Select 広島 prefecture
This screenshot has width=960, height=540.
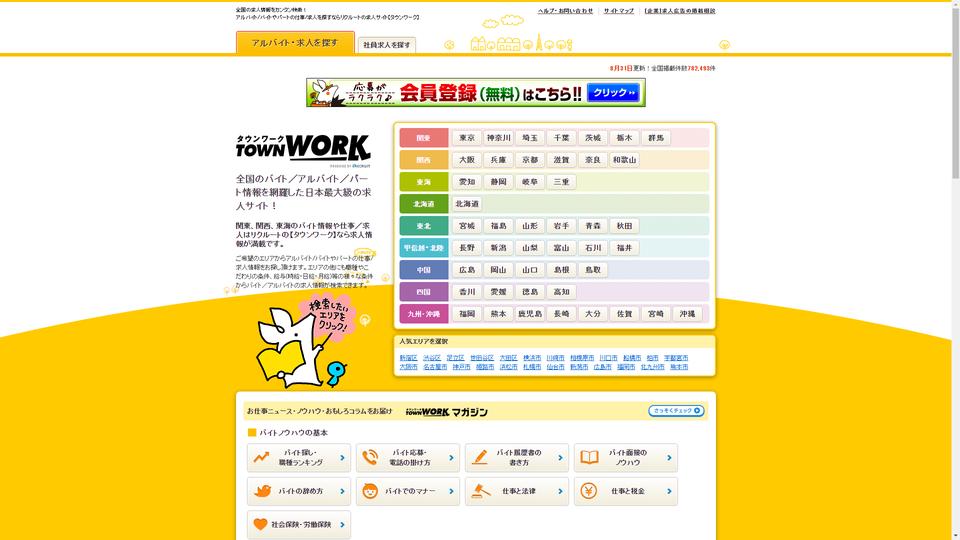467,270
